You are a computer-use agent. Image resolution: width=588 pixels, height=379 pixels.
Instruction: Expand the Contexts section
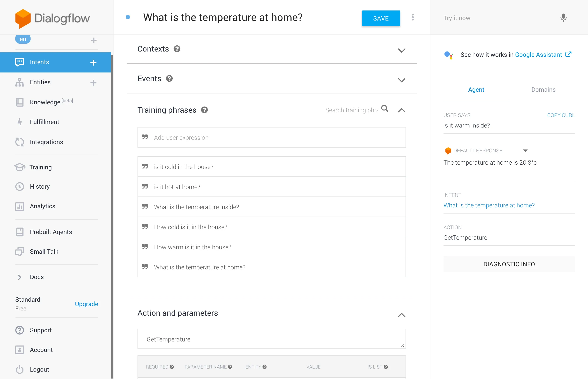402,50
